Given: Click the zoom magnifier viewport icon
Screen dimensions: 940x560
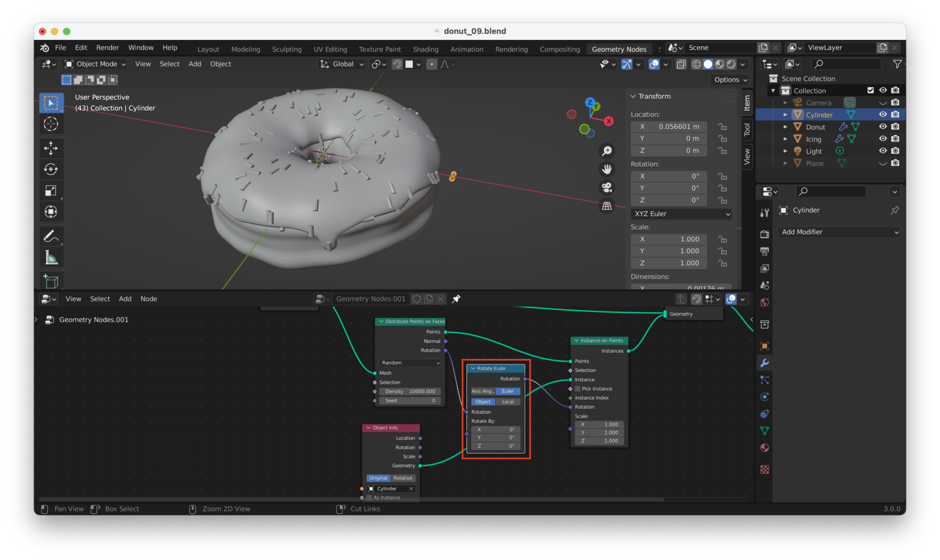Looking at the screenshot, I should pos(606,151).
